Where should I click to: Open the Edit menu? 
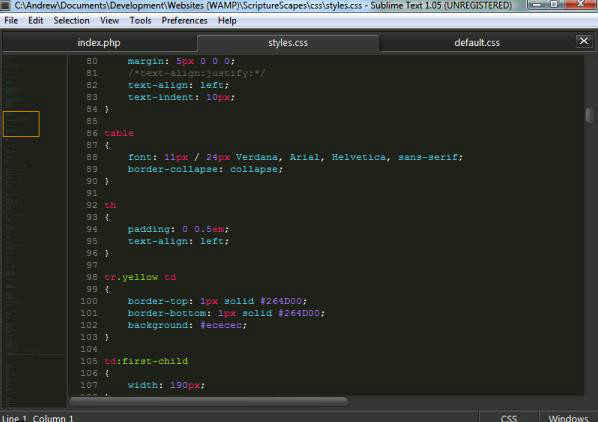click(x=35, y=21)
